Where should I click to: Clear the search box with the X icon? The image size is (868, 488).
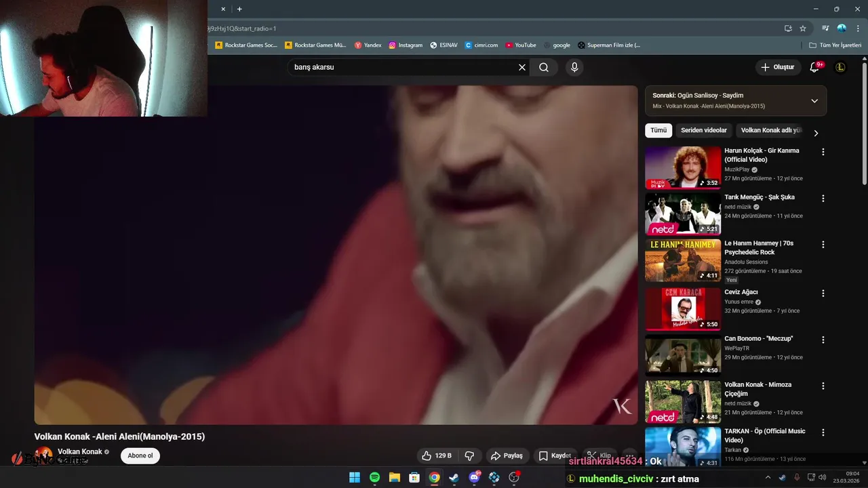point(522,67)
